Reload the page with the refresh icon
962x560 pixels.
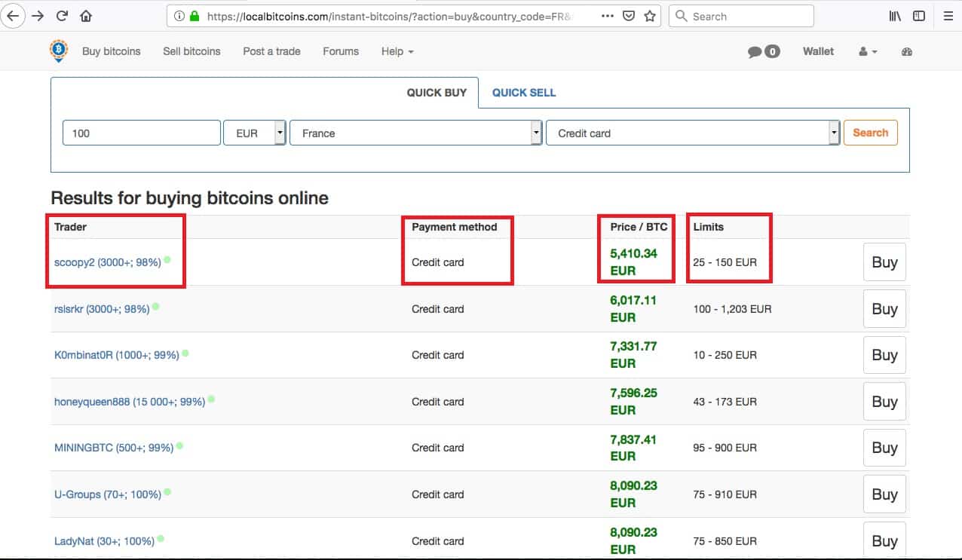(x=63, y=16)
